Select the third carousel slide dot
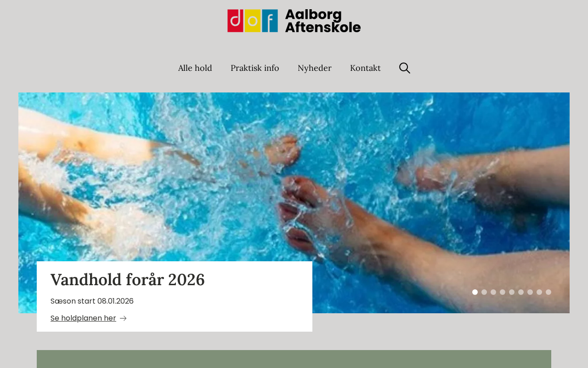Screen dimensions: 588x368 [493, 292]
